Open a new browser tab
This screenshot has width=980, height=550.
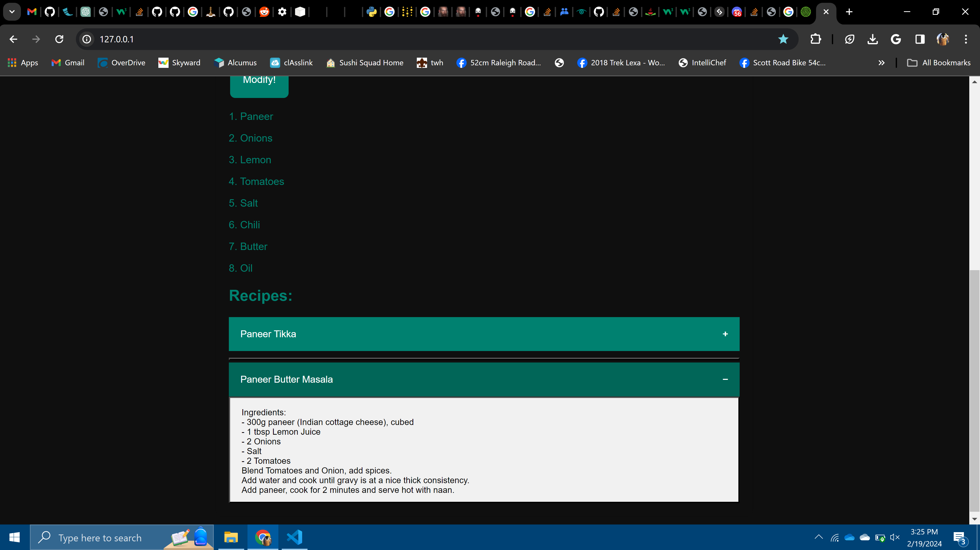tap(849, 12)
